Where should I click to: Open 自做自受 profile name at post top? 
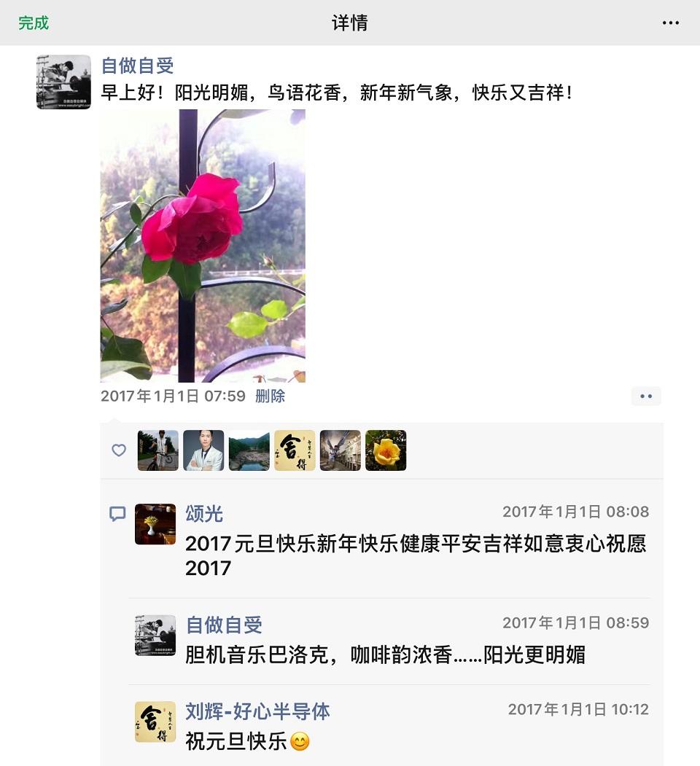click(137, 66)
